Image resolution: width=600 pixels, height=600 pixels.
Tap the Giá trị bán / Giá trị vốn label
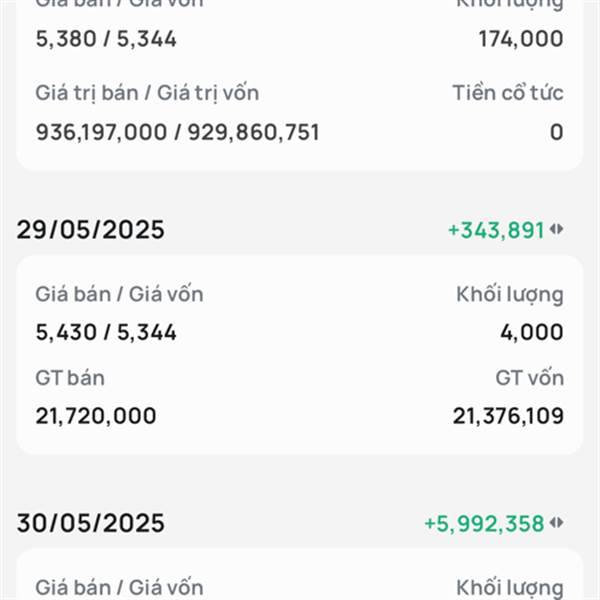147,93
